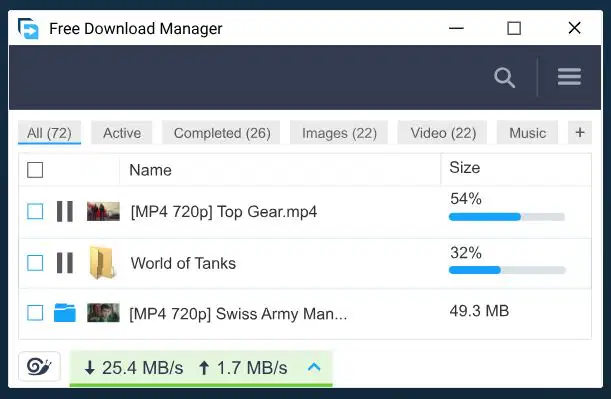Toggle snail mode speed limiter
Viewport: 611px width, 399px height.
[x=39, y=367]
